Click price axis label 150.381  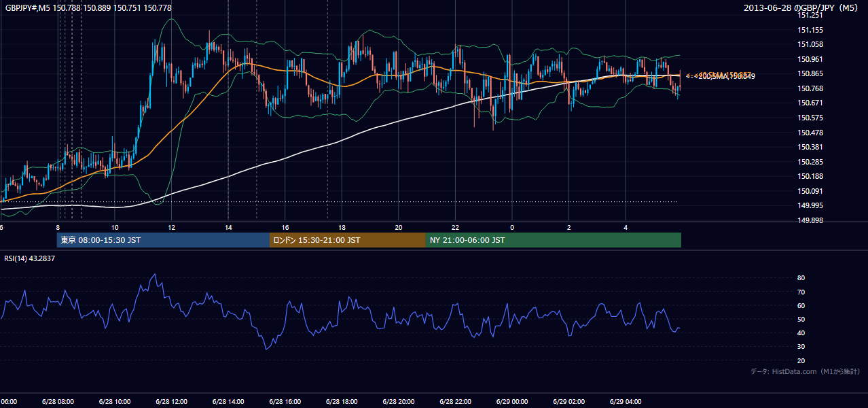point(811,147)
